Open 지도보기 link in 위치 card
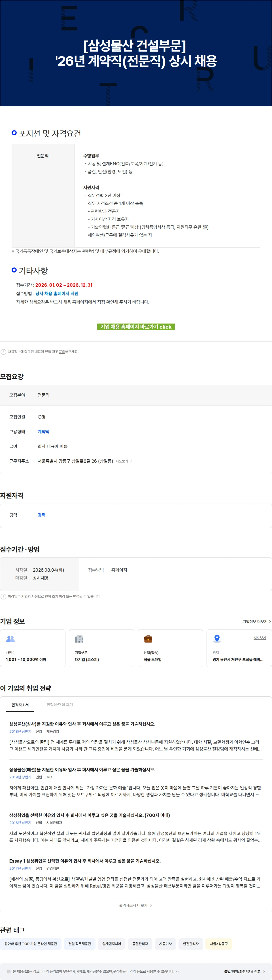Viewport: 272px width, 980px height. [x=260, y=638]
